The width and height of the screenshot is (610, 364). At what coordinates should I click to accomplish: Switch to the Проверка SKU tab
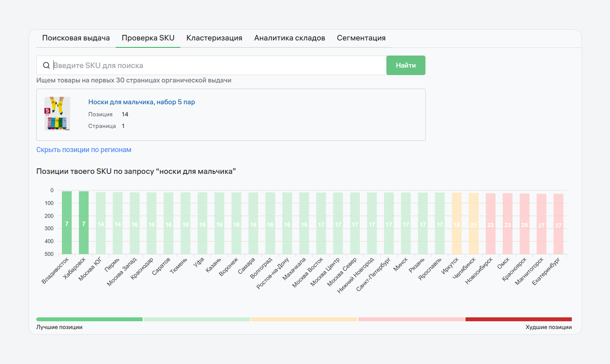click(148, 38)
